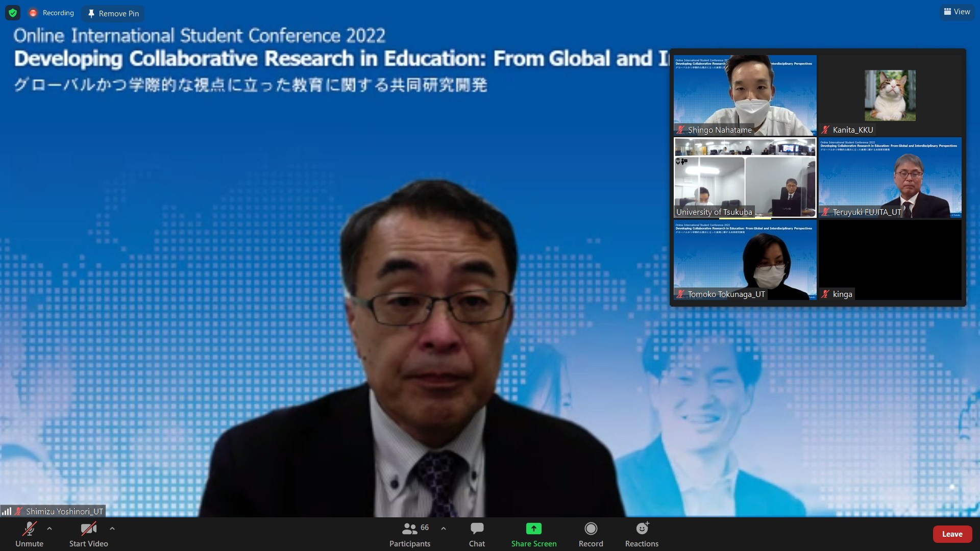Expand video options arrow beside Start Video
Screen dimensions: 980x551
(x=112, y=529)
